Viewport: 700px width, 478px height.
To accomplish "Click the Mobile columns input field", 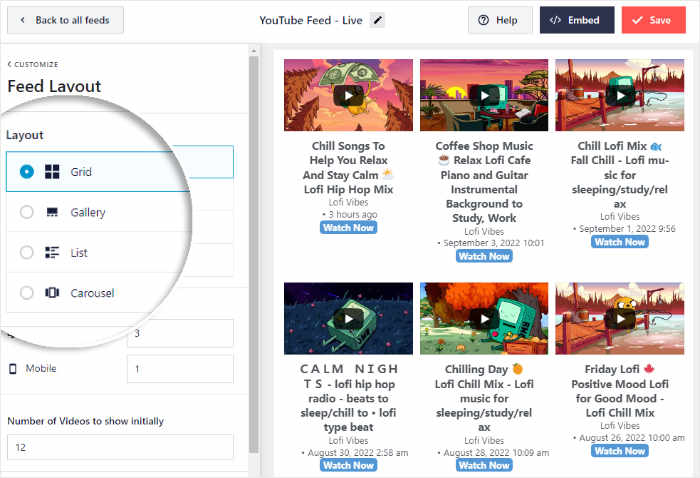I will [180, 369].
